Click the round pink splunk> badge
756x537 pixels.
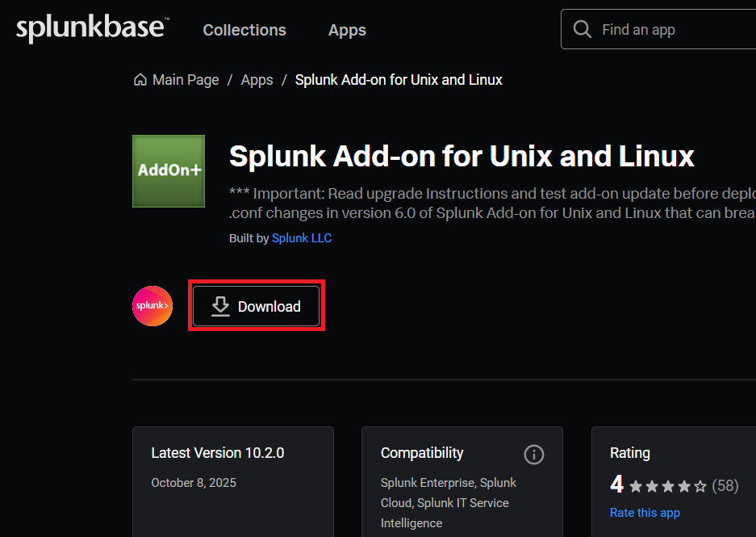tap(152, 306)
